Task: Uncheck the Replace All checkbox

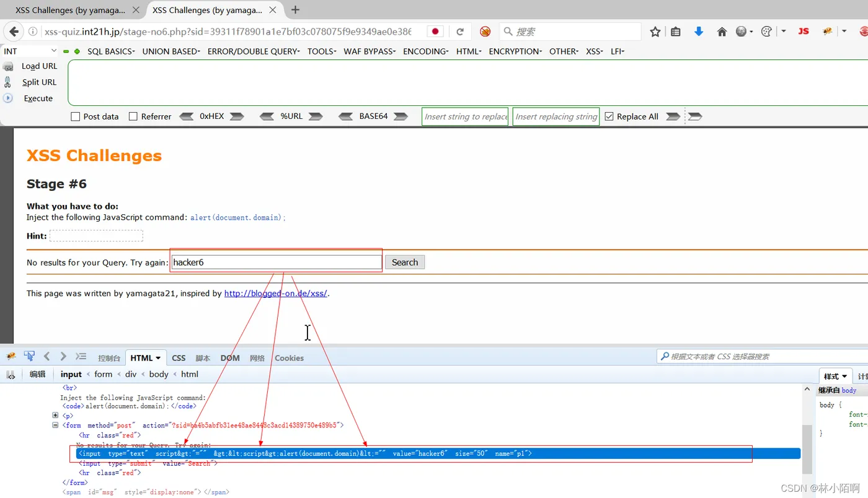Action: [609, 116]
